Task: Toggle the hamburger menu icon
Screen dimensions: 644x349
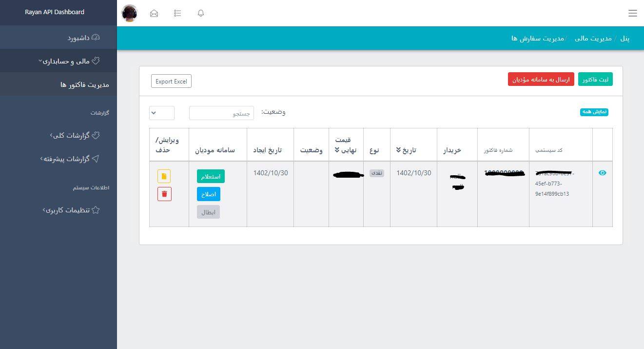Action: click(x=632, y=13)
